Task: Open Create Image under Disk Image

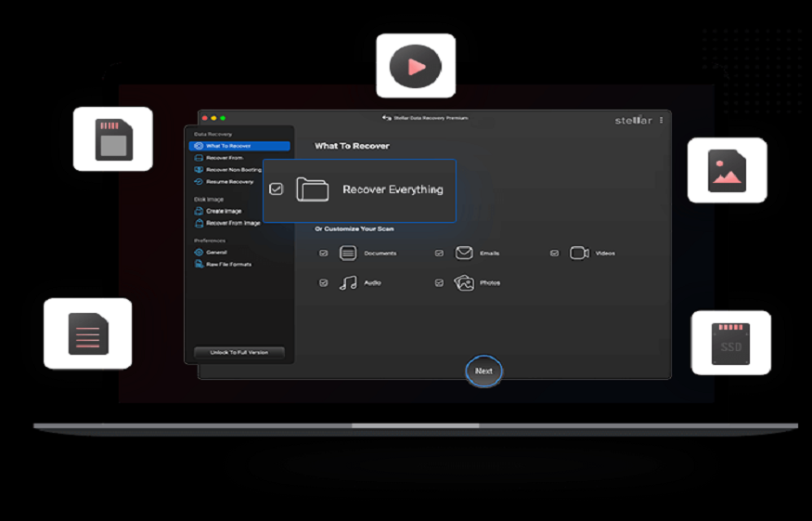Action: (x=223, y=211)
